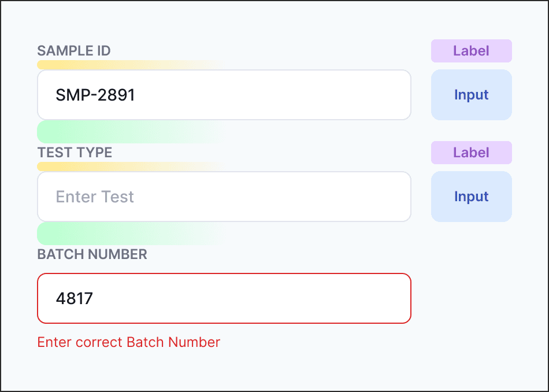Click the '4817' value text
Image resolution: width=549 pixels, height=392 pixels.
[x=74, y=298]
